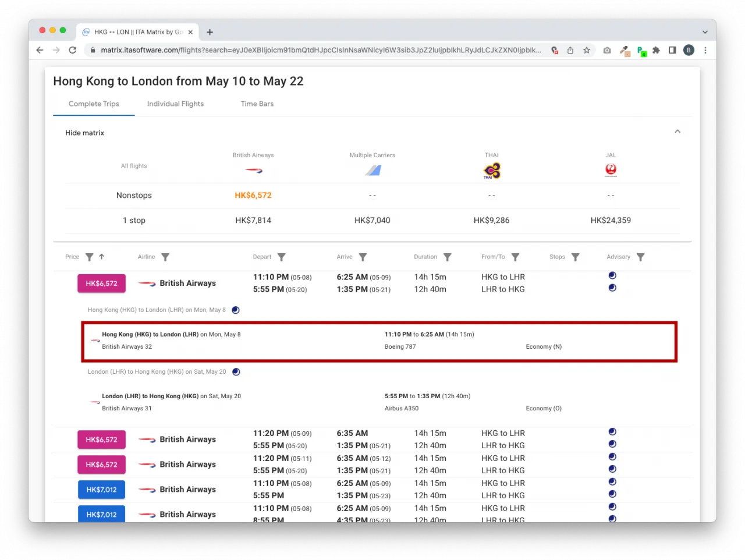The image size is (745, 560).
Task: Select THAI 1 stop HK$9,286 fare
Action: point(492,221)
